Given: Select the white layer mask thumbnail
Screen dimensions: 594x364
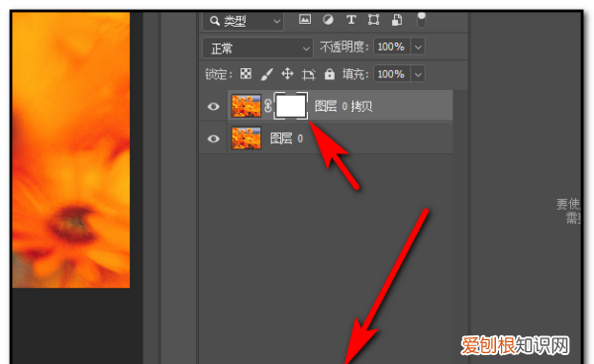Looking at the screenshot, I should (290, 106).
